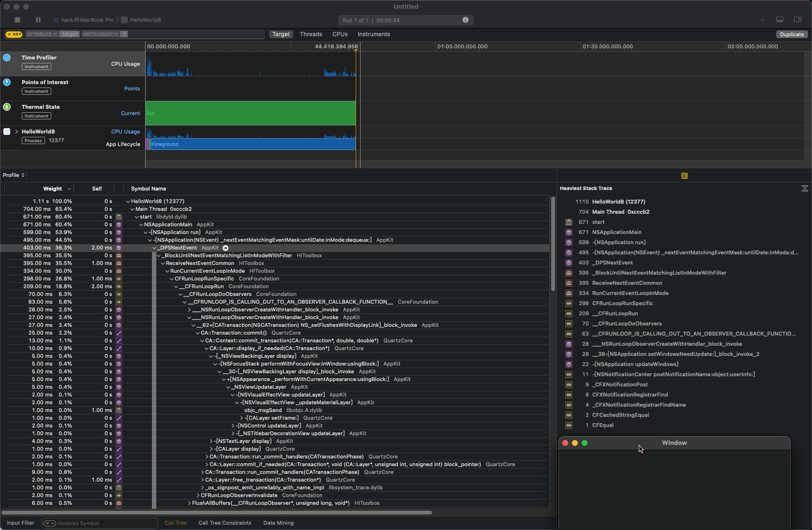Click the library icon beside start in call tree
Image resolution: width=812 pixels, height=530 pixels.
(x=119, y=217)
